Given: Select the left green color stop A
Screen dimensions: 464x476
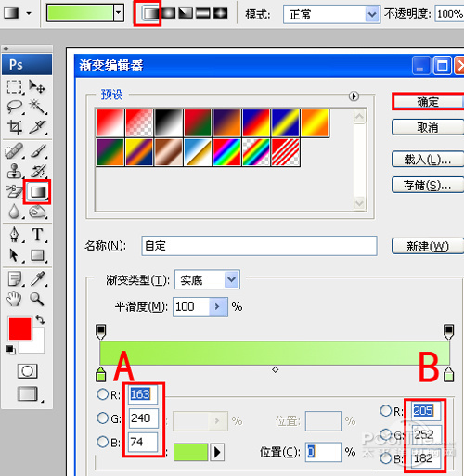Looking at the screenshot, I should [100, 374].
